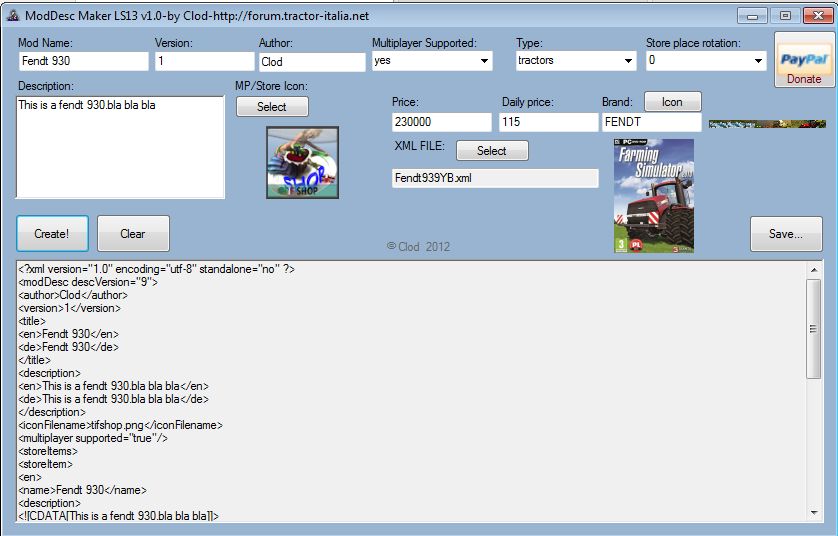Click the app icon in title bar
The height and width of the screenshot is (536, 838).
coord(13,15)
